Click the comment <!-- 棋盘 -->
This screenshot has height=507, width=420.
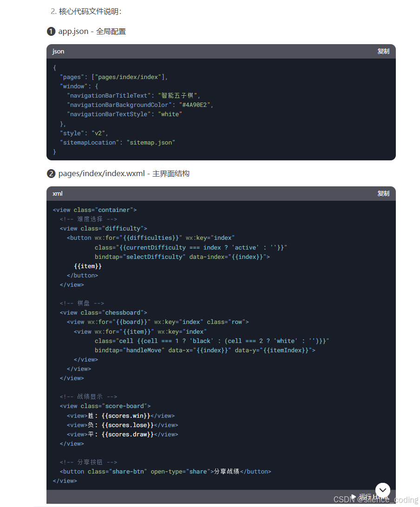[82, 303]
